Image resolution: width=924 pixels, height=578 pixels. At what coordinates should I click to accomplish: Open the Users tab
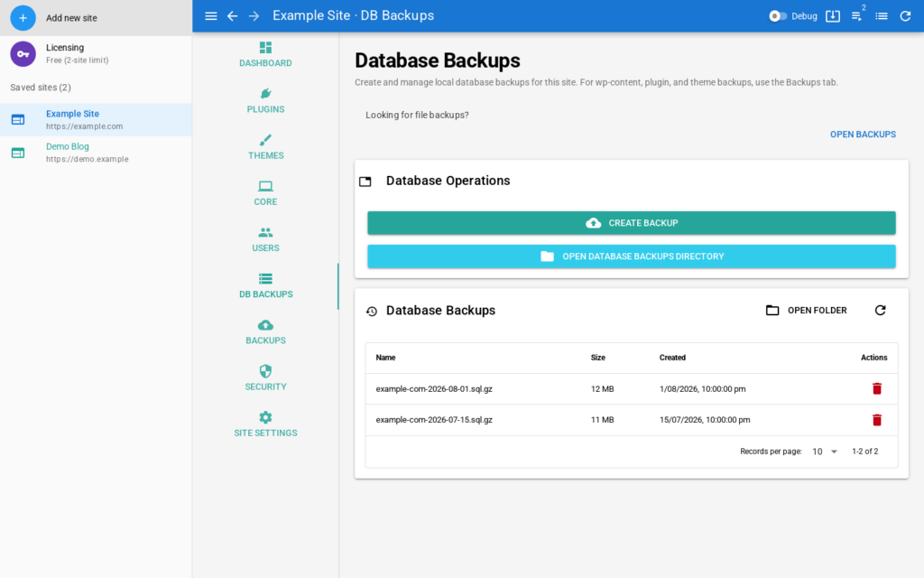click(265, 239)
